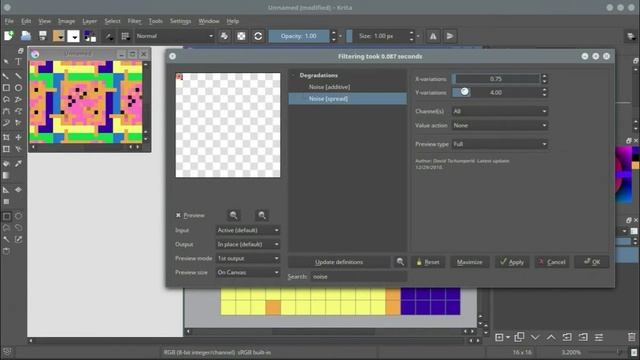The image size is (640, 360).
Task: Zoom out the filter preview
Action: coord(233,216)
